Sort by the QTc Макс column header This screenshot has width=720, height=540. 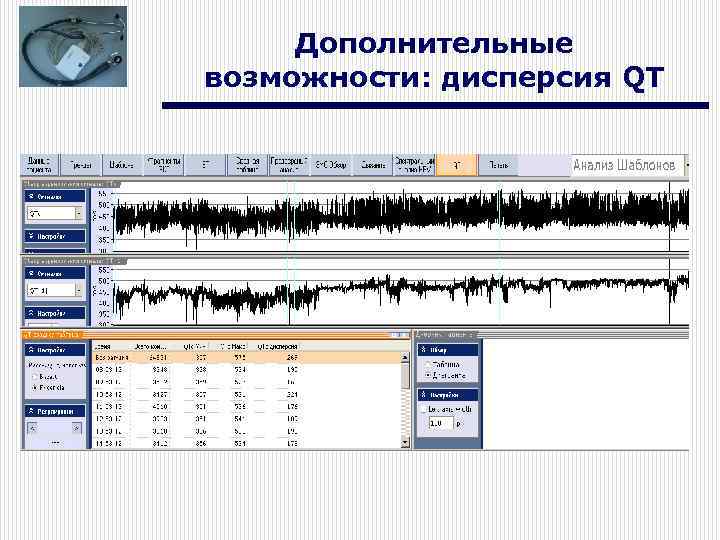(230, 347)
